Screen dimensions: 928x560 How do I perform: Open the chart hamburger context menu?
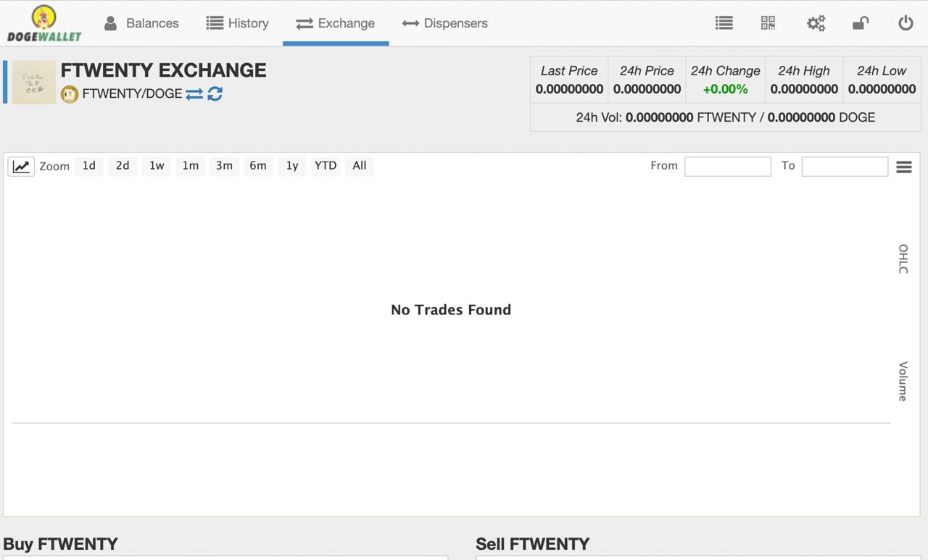pyautogui.click(x=904, y=167)
